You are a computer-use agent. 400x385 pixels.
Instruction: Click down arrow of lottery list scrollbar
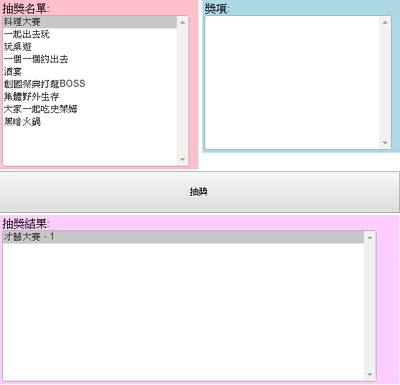pos(182,159)
